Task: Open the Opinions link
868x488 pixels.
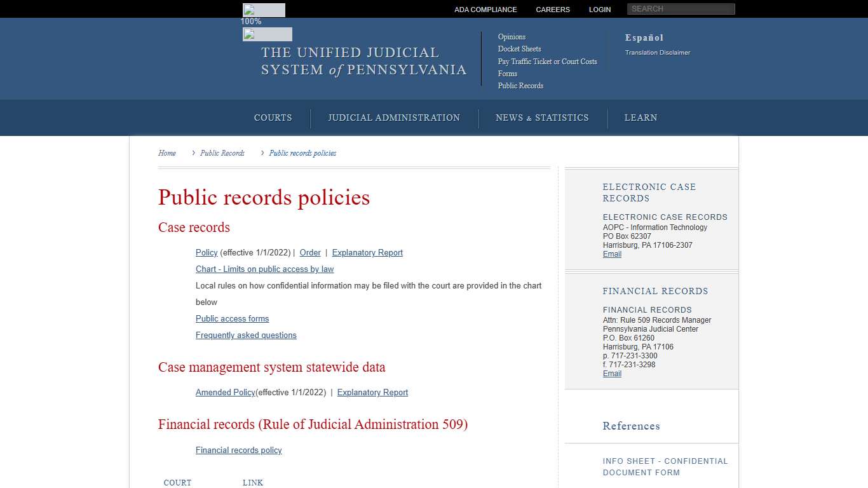Action: 512,37
